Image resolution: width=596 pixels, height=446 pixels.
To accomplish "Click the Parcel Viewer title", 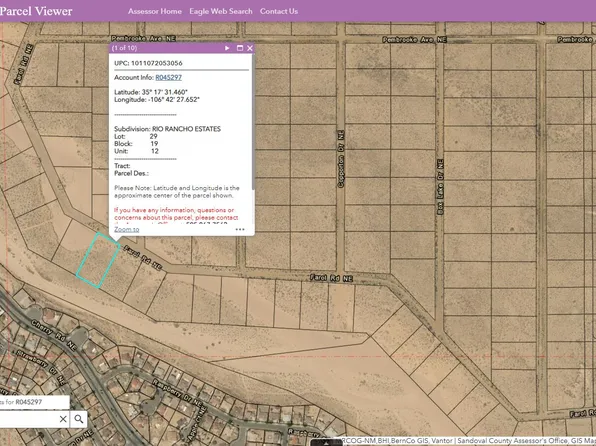I will click(x=36, y=11).
